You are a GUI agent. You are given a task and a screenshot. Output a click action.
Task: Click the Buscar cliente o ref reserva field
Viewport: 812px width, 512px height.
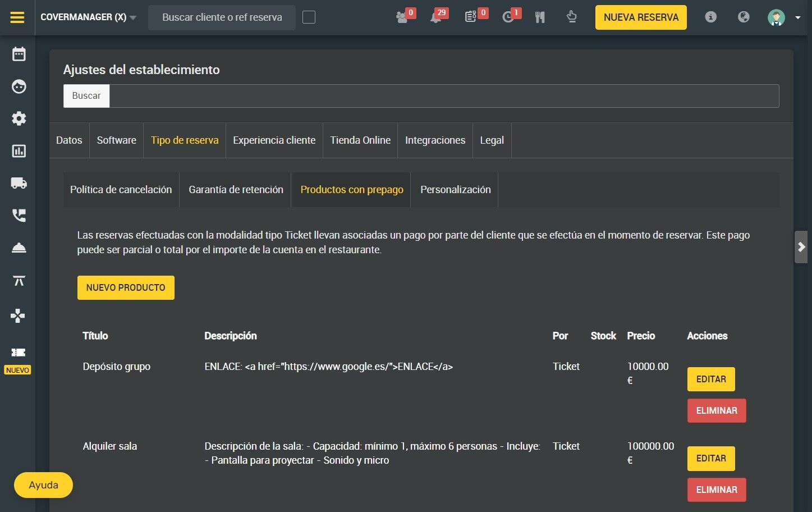(222, 17)
